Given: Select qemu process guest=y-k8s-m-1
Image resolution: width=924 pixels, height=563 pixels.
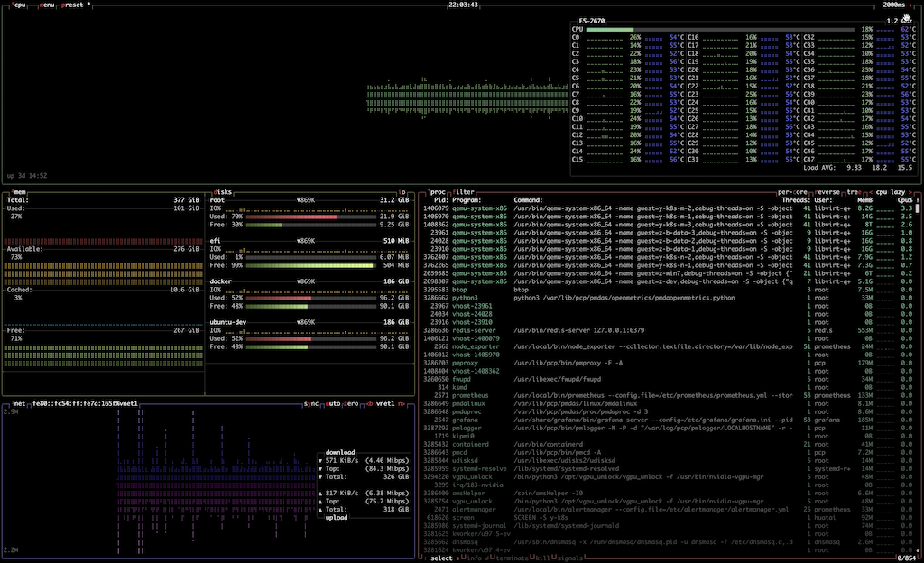Looking at the screenshot, I should pos(669,217).
